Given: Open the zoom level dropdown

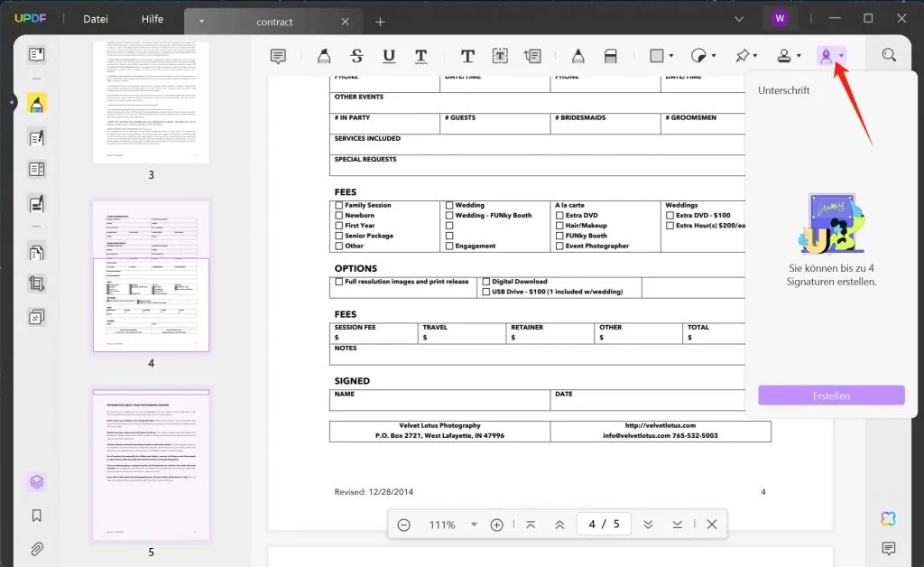Looking at the screenshot, I should pyautogui.click(x=474, y=525).
